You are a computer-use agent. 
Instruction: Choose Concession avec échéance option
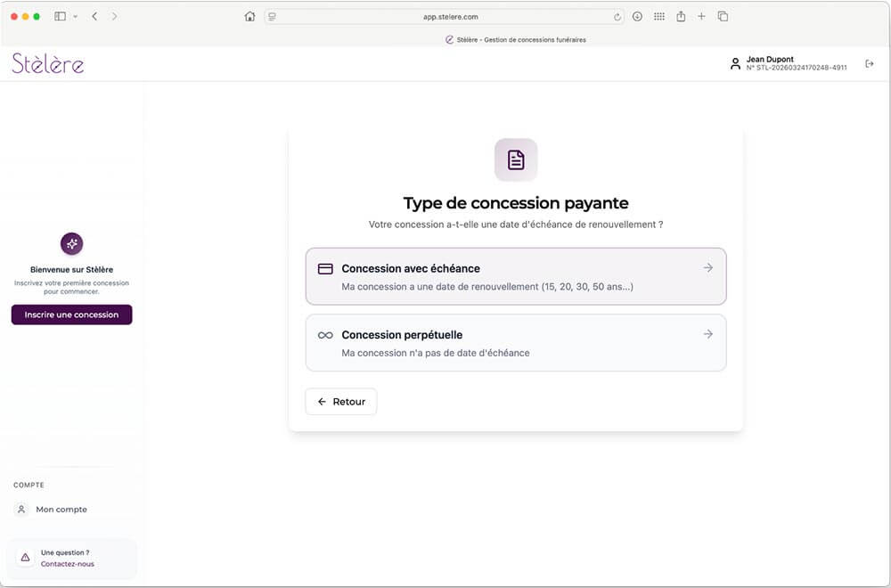coord(515,277)
